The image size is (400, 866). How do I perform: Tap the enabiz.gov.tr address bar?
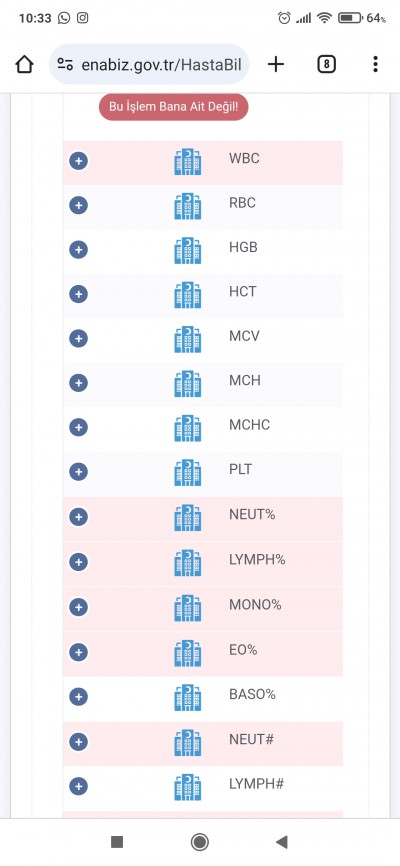tap(149, 65)
